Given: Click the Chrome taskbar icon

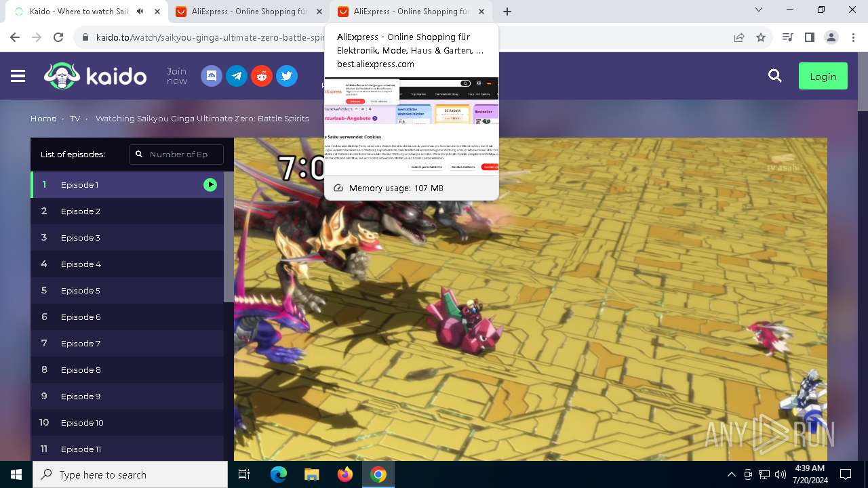Looking at the screenshot, I should coord(378,474).
